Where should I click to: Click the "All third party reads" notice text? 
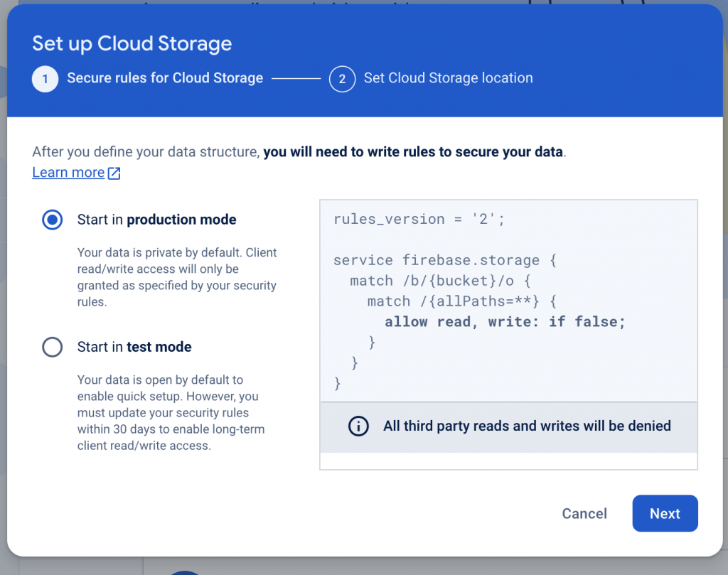tap(527, 426)
